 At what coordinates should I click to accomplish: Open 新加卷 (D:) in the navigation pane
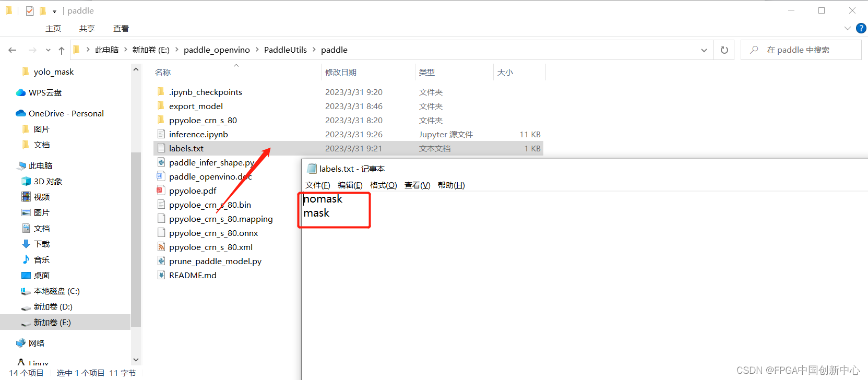[53, 306]
